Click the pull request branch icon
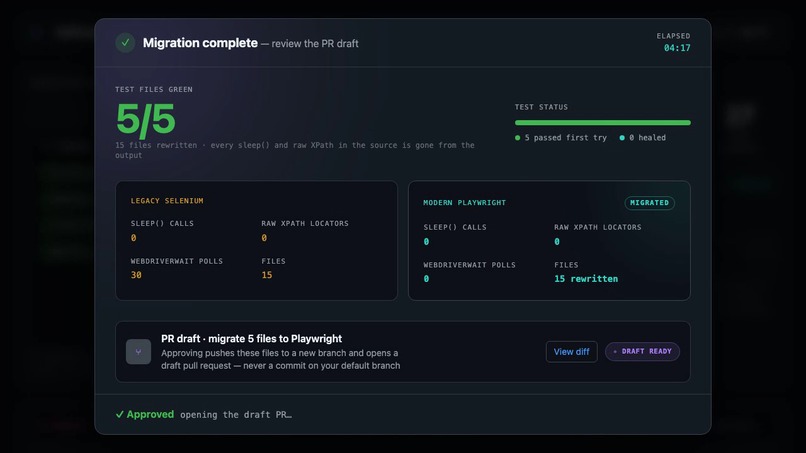The width and height of the screenshot is (806, 453). (138, 352)
